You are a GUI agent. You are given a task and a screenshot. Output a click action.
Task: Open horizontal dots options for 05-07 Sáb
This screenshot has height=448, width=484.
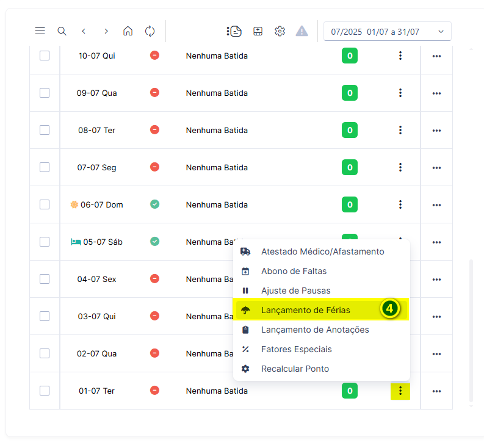pos(436,242)
